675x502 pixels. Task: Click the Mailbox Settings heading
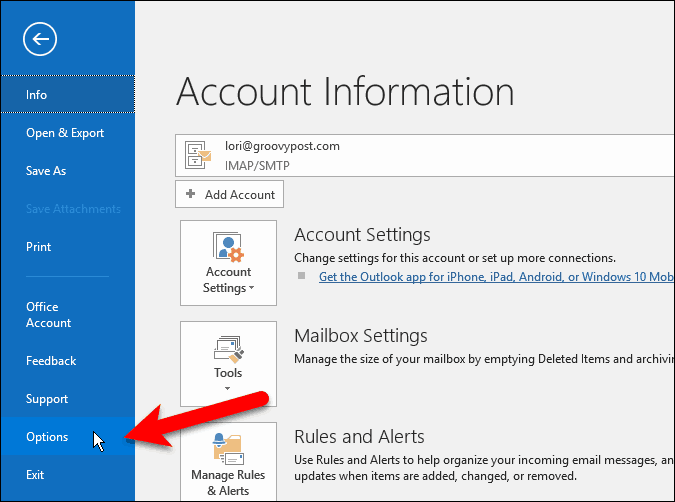(x=361, y=336)
